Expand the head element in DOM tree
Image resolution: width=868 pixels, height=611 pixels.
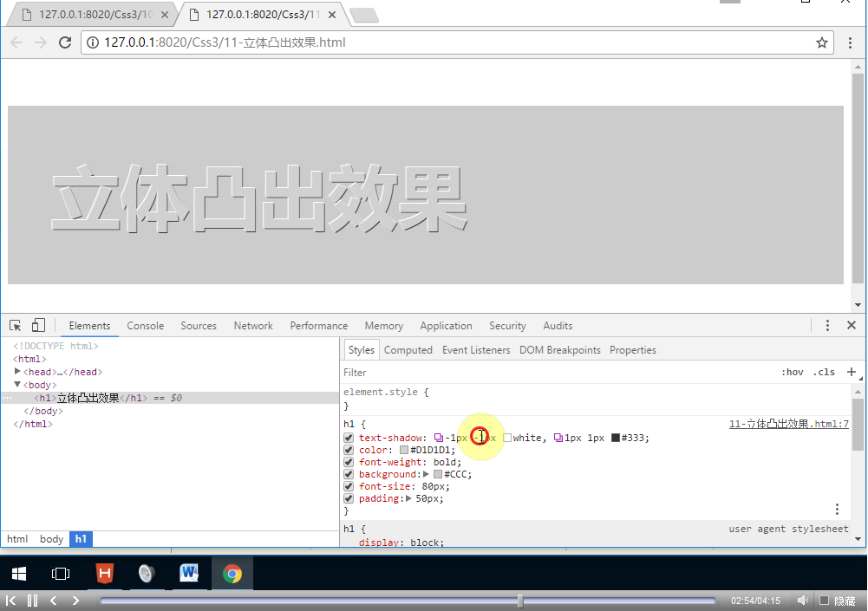tap(16, 372)
